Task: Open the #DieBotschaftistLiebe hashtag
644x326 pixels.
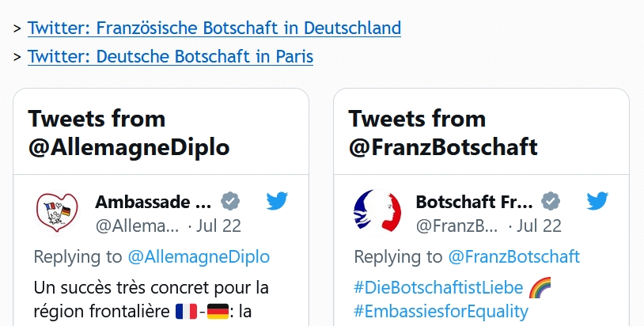Action: pos(438,288)
